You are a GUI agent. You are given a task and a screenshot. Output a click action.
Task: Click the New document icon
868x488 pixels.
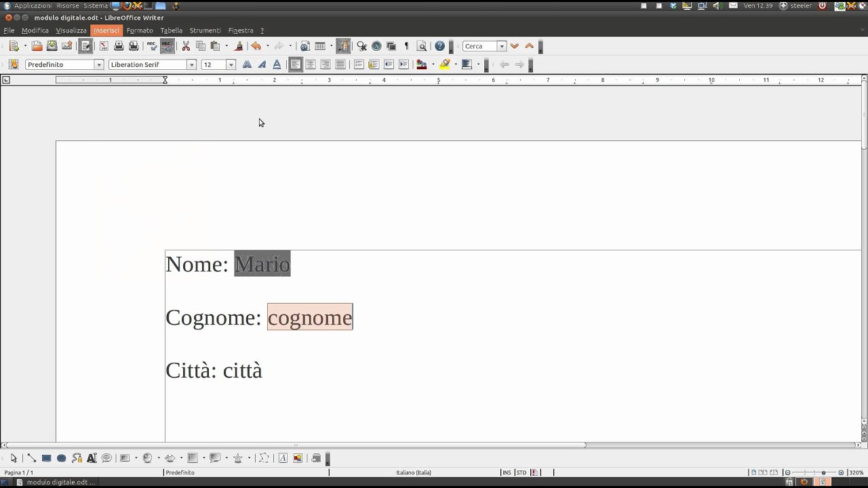coord(14,46)
